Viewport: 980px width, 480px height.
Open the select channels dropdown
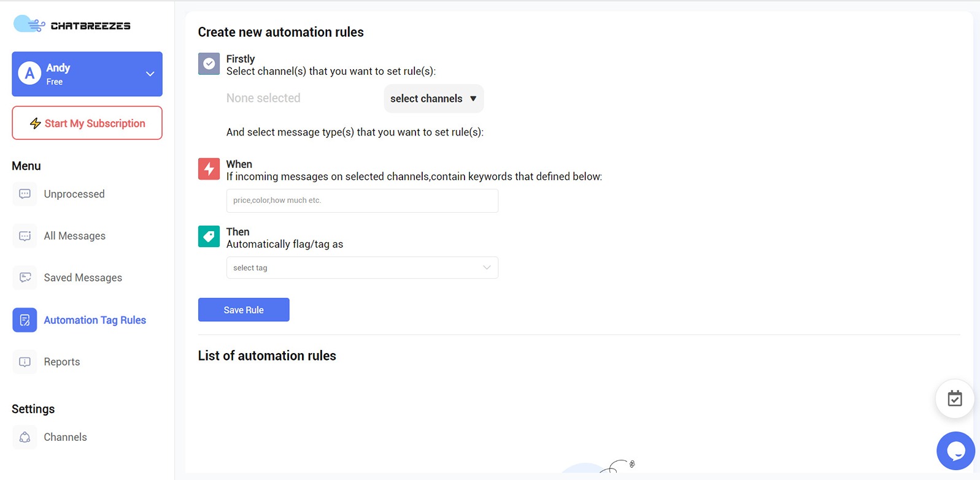tap(434, 99)
